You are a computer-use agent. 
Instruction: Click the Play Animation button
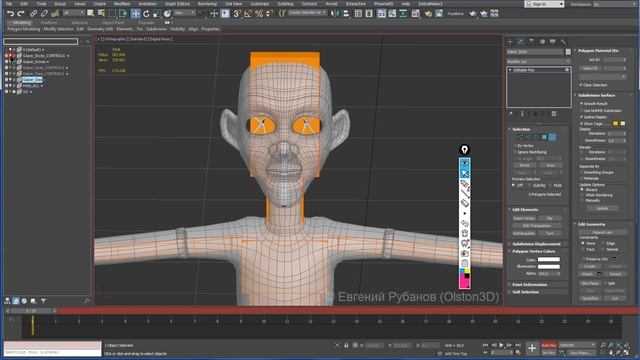[502, 346]
